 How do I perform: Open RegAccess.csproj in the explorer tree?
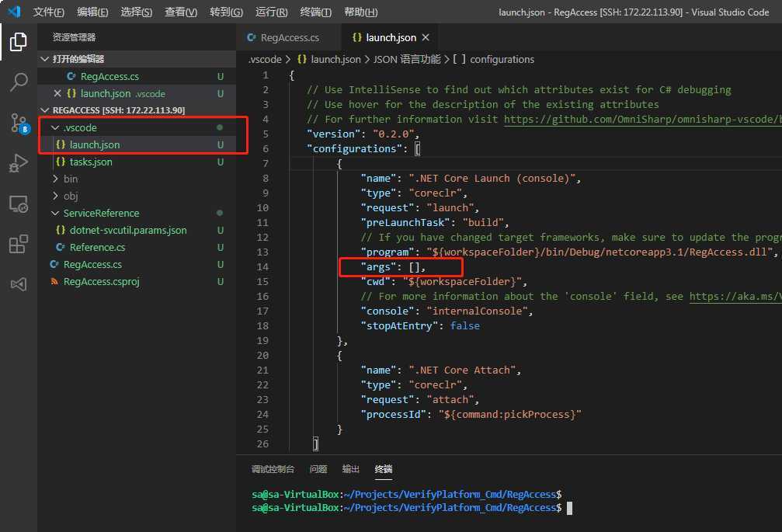[137, 281]
